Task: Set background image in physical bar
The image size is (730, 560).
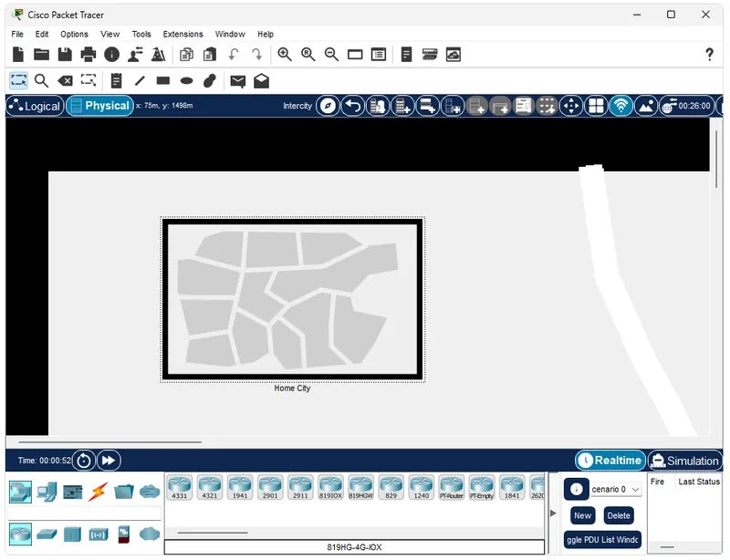Action: (646, 106)
